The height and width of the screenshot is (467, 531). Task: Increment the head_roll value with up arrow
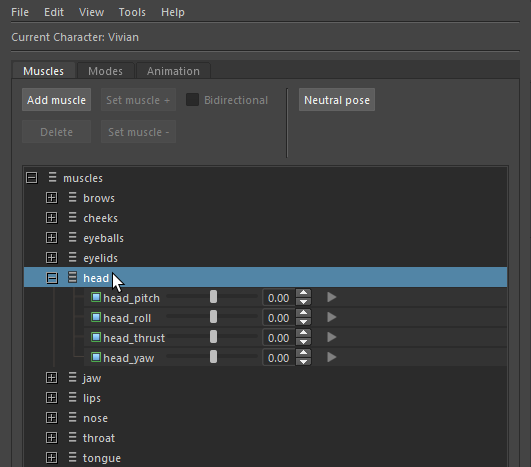(x=304, y=313)
